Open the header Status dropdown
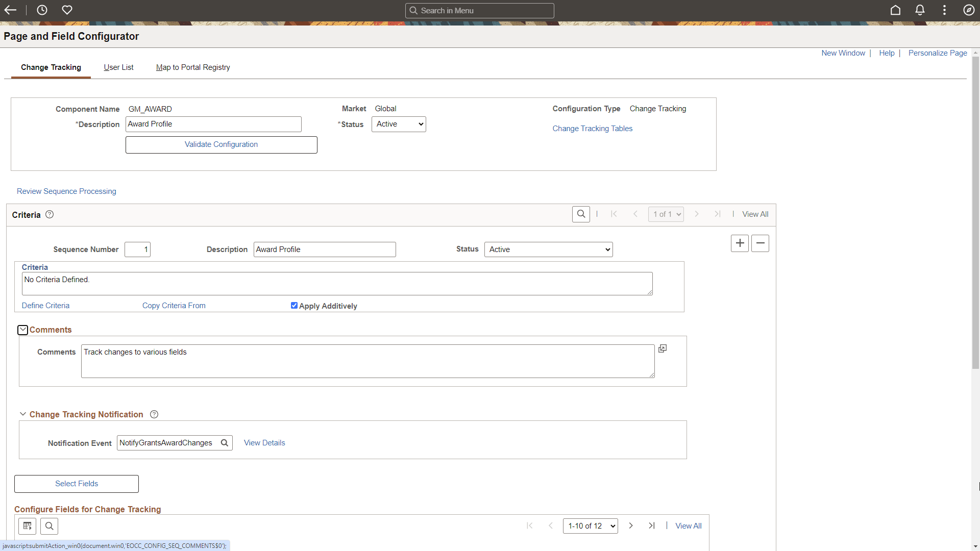Viewport: 980px width, 551px height. point(398,124)
